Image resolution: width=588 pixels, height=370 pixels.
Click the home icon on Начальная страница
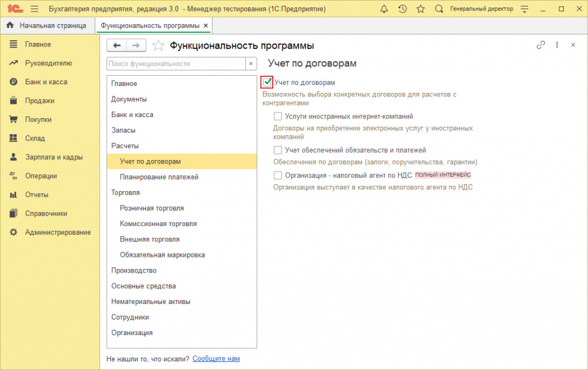click(10, 25)
